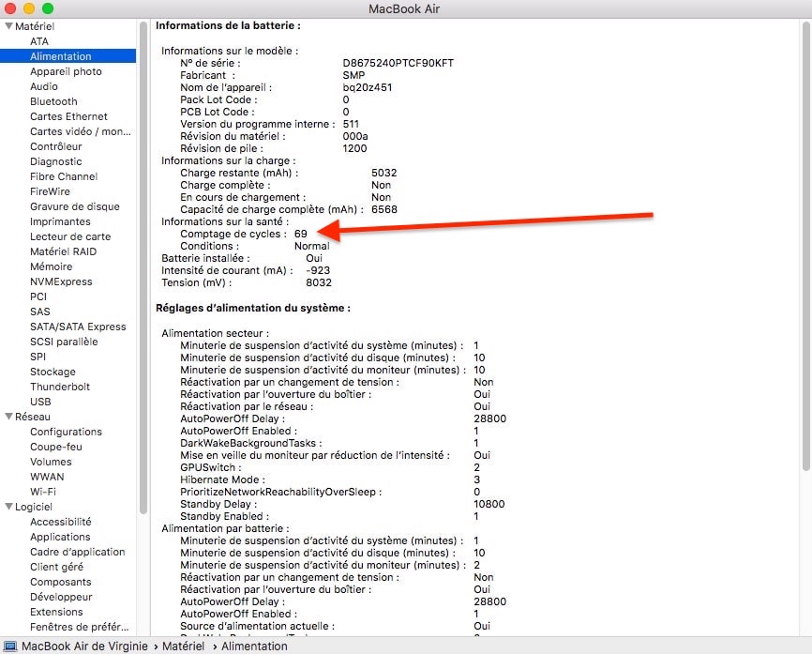
Task: Select Mémoire in the sidebar
Action: [x=52, y=266]
